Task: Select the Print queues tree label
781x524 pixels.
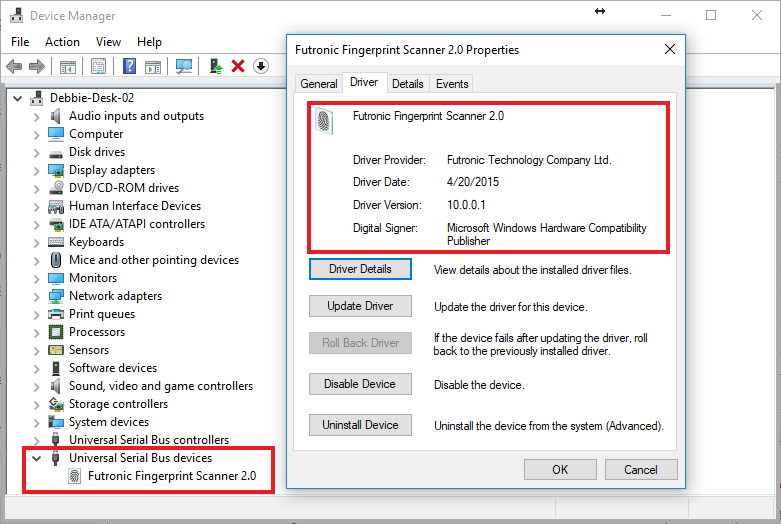Action: tap(102, 314)
